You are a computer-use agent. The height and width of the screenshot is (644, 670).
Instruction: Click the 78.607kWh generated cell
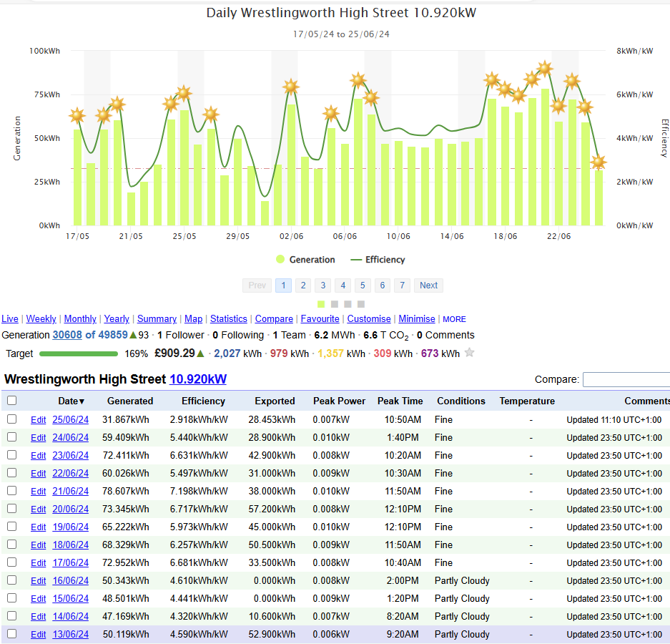pos(126,492)
